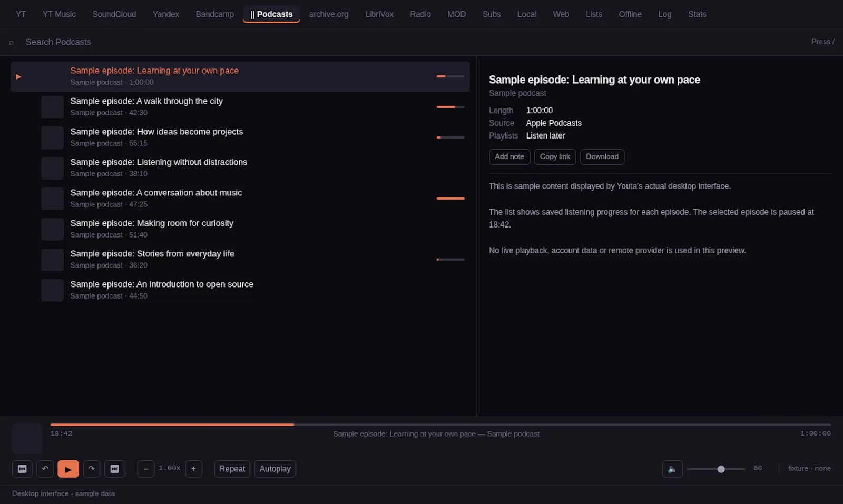
Task: Open the MOD tab
Action: click(457, 14)
